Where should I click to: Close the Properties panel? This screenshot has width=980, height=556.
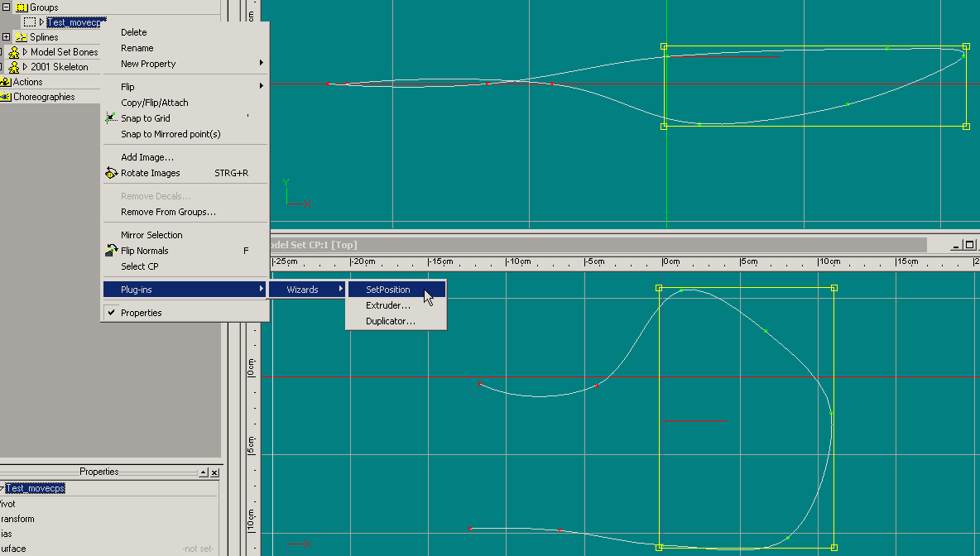[214, 472]
